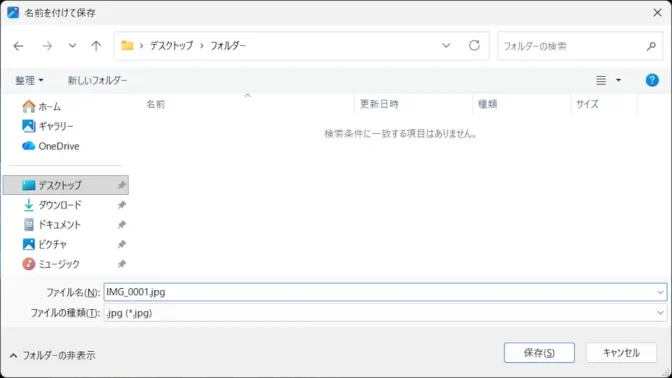672x378 pixels.
Task: Click the app icon in title bar
Action: coord(13,13)
